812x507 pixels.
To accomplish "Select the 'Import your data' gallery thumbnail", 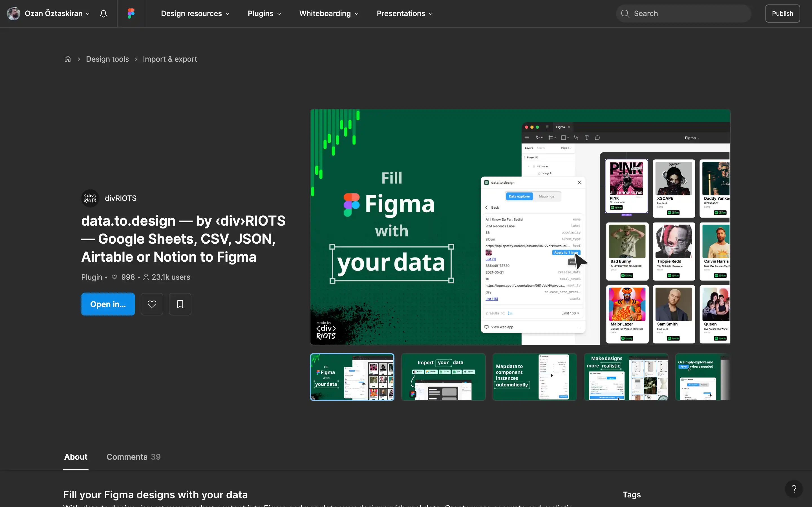I will [x=443, y=377].
